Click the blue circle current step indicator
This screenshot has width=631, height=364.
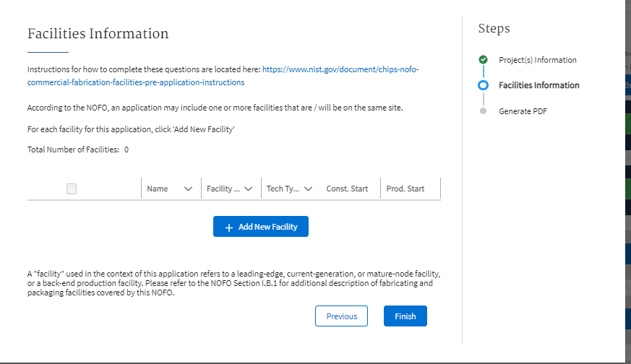(x=484, y=85)
